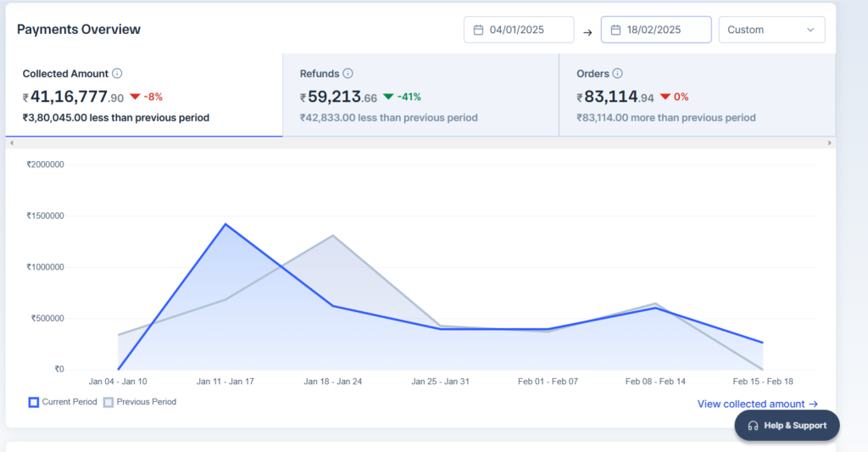The height and width of the screenshot is (452, 868).
Task: Expand the dropdown chevron next to Custom
Action: pyautogui.click(x=810, y=30)
